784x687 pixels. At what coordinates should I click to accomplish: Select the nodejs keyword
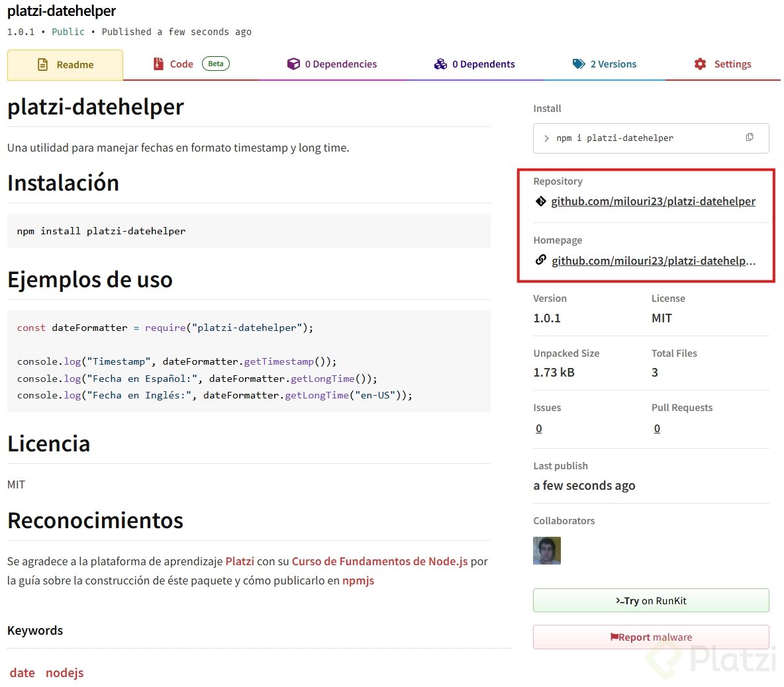tap(64, 673)
